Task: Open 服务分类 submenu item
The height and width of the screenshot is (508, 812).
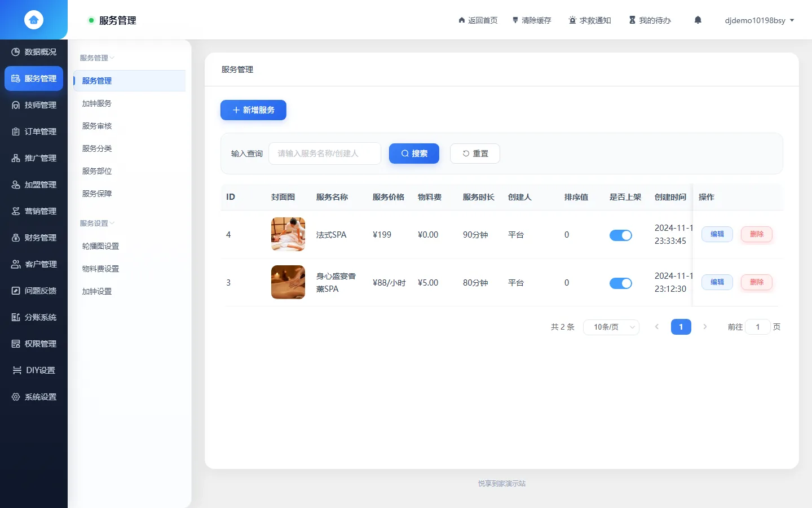Action: [130, 148]
